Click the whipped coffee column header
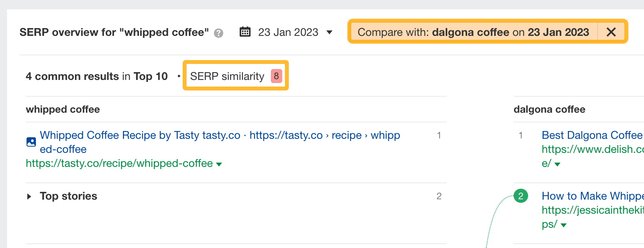Screen dimensions: 644x248 click(62, 110)
